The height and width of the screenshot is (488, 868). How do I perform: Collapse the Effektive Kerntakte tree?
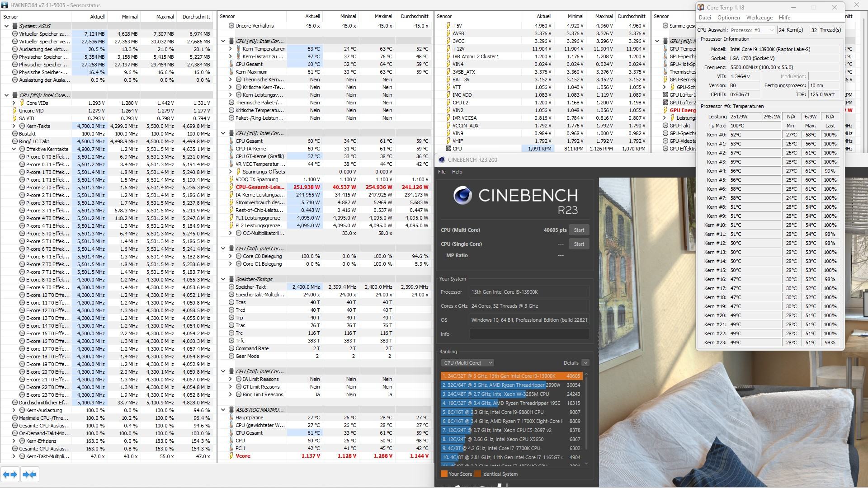pyautogui.click(x=14, y=149)
